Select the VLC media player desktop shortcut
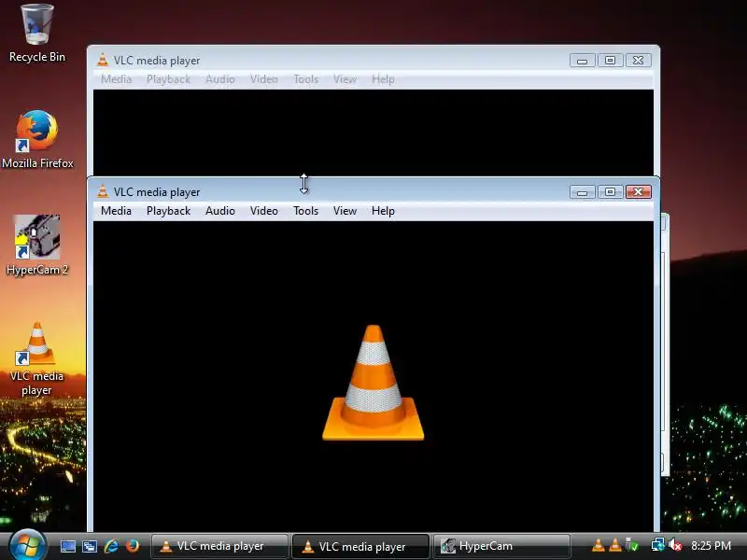Screen dimensions: 747x560 37,358
